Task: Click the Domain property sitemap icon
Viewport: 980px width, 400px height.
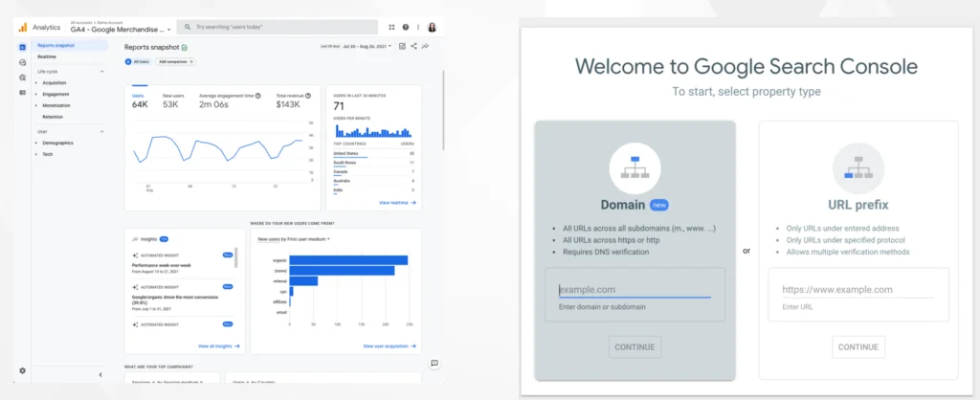Action: (x=635, y=168)
